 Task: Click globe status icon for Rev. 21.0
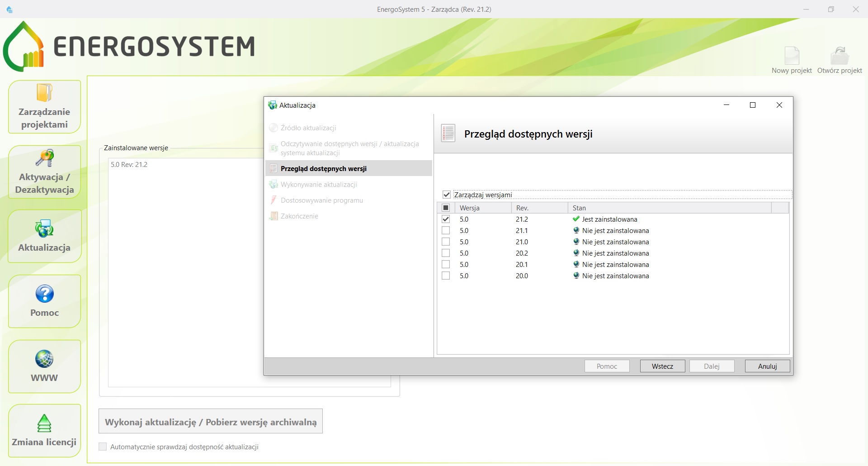576,242
